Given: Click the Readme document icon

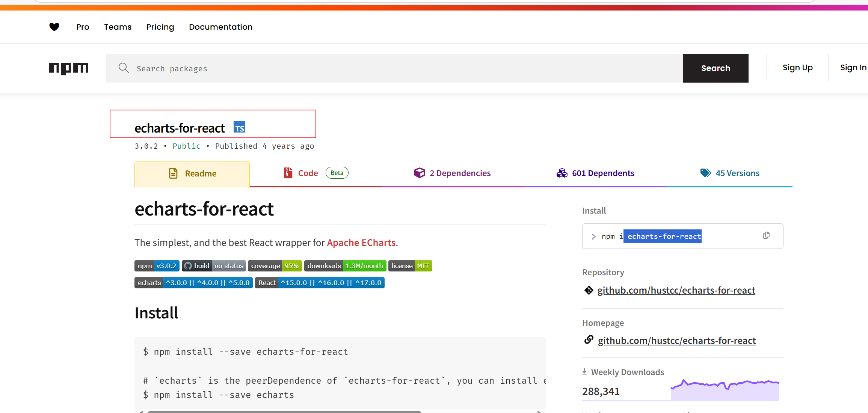Looking at the screenshot, I should click(x=173, y=173).
